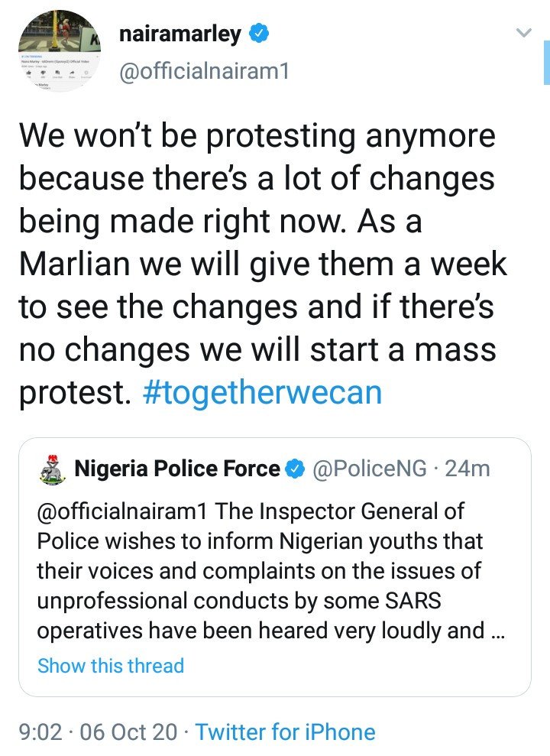
Task: Click the nairamarley display name
Action: (180, 34)
